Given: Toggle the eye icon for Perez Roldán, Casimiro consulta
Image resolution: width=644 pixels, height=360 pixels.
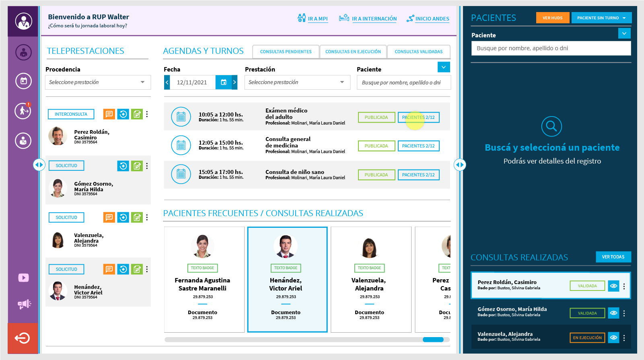Looking at the screenshot, I should (x=613, y=286).
